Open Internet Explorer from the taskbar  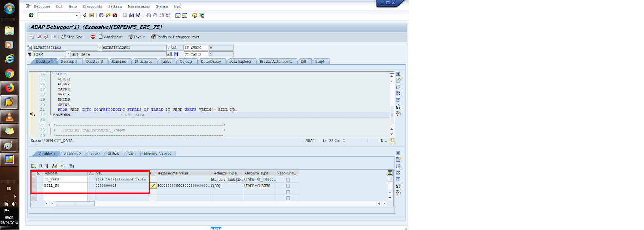click(9, 59)
